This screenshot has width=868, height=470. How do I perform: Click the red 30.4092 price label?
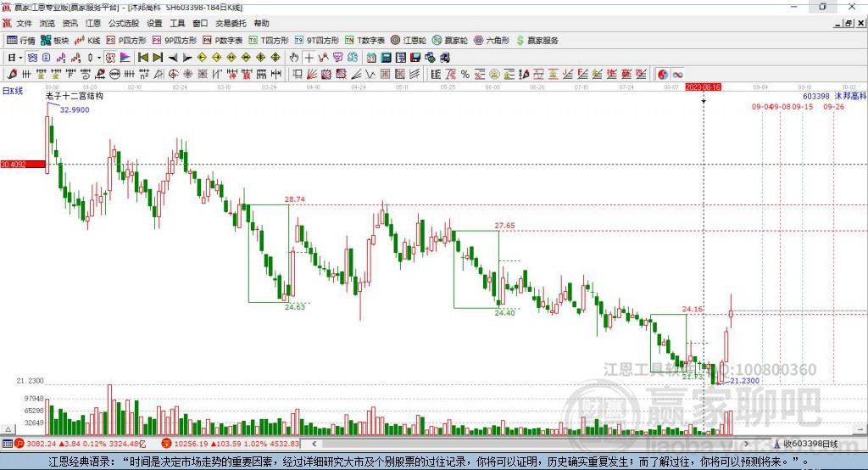coord(23,164)
